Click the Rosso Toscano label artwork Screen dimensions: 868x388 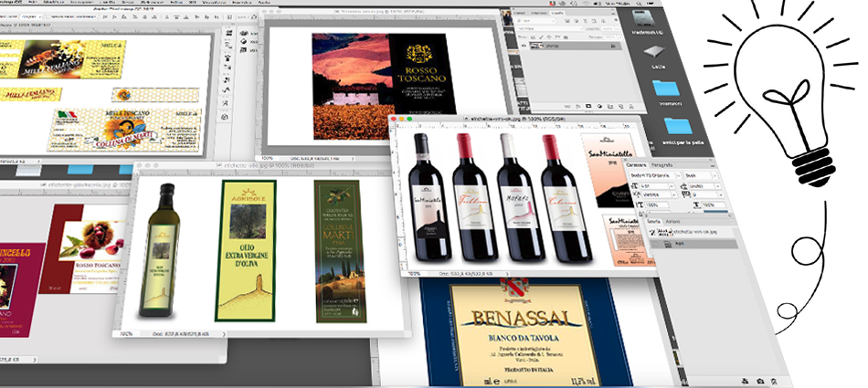[384, 86]
